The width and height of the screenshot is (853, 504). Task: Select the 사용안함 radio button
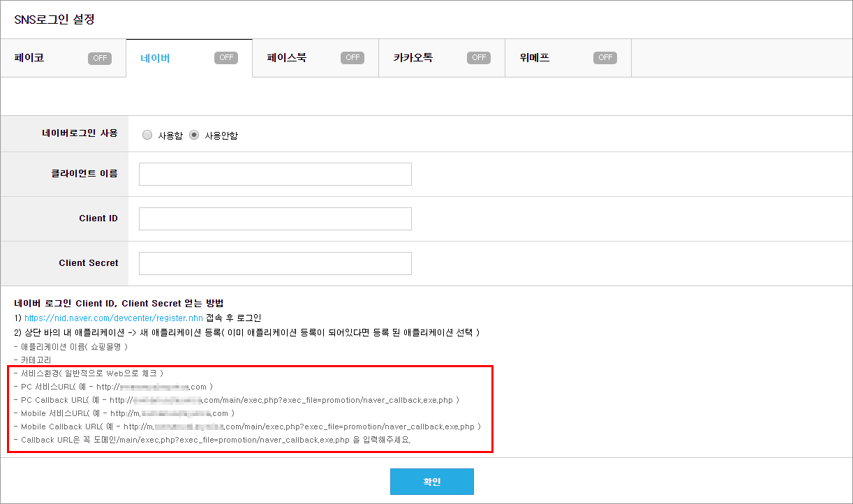click(194, 135)
